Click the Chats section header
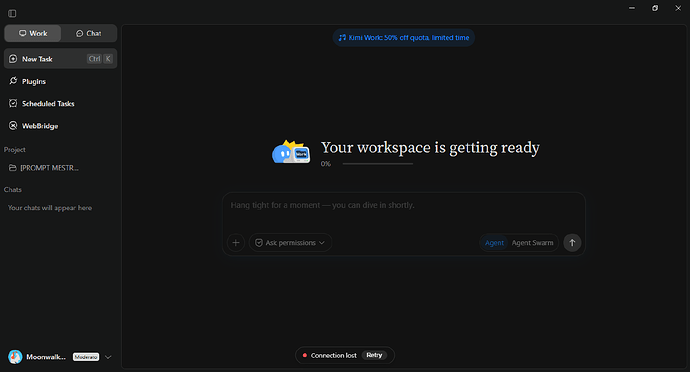 click(x=13, y=189)
